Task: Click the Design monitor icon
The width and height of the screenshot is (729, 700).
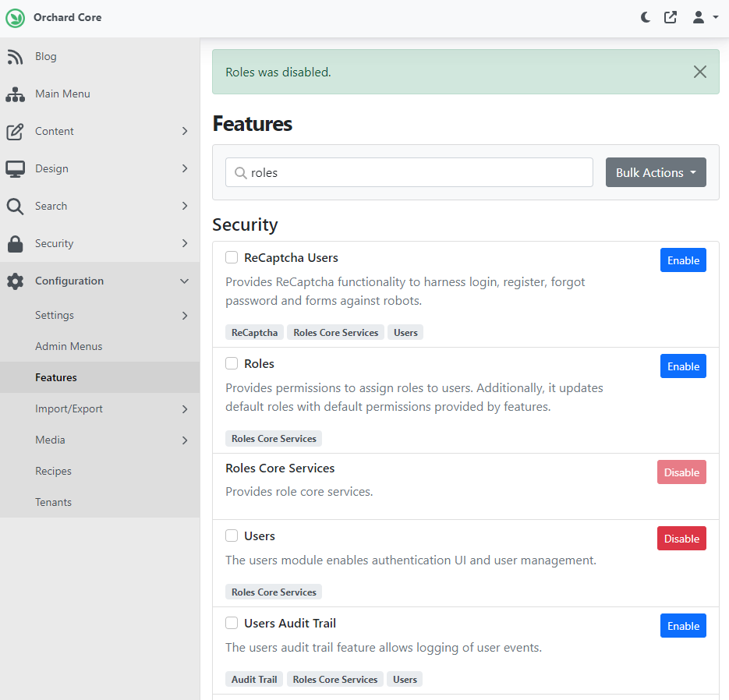Action: tap(15, 168)
